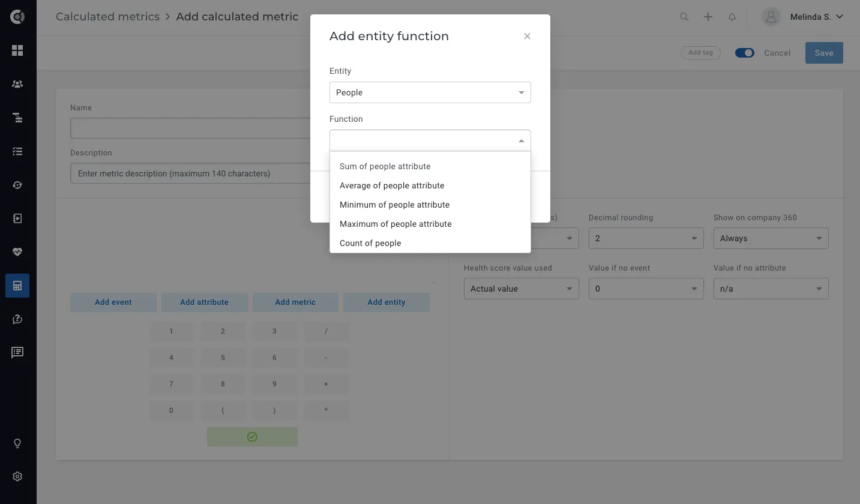Open the lightbulb ideas icon in sidebar
The image size is (860, 504).
click(17, 443)
